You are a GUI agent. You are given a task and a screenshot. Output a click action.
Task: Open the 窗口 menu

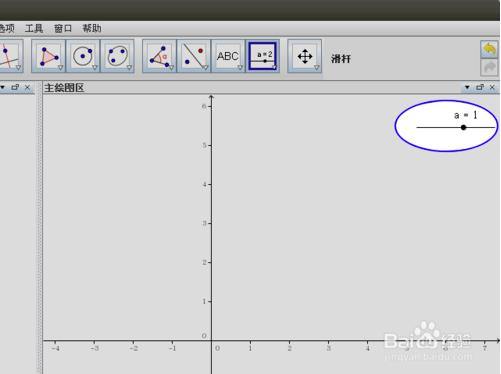[63, 29]
